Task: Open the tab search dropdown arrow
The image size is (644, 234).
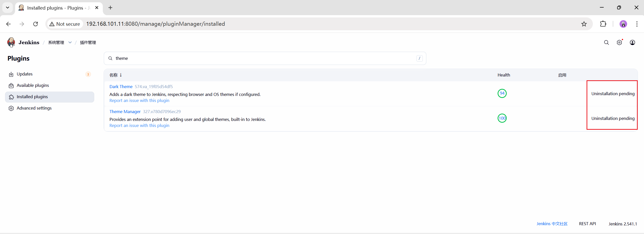Action: [8, 8]
